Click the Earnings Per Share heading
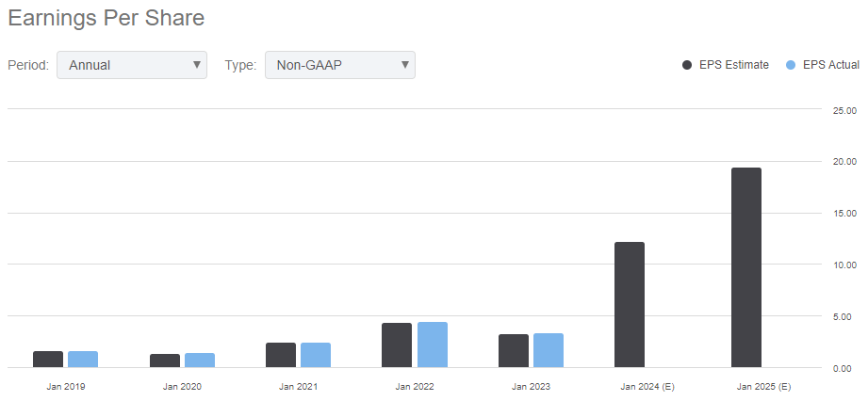Screen dimensions: 868x401 click(106, 18)
